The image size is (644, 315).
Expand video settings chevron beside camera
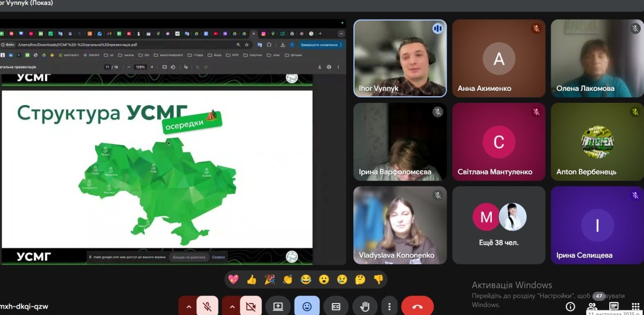[x=232, y=306]
